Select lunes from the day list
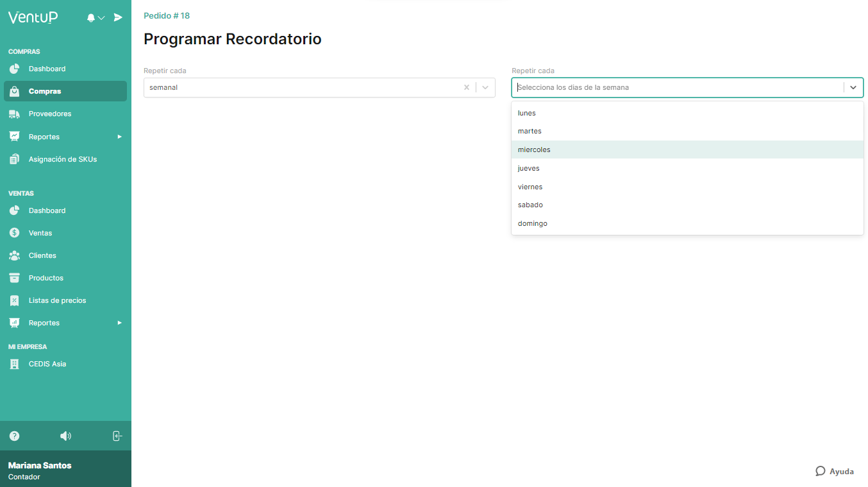 687,113
